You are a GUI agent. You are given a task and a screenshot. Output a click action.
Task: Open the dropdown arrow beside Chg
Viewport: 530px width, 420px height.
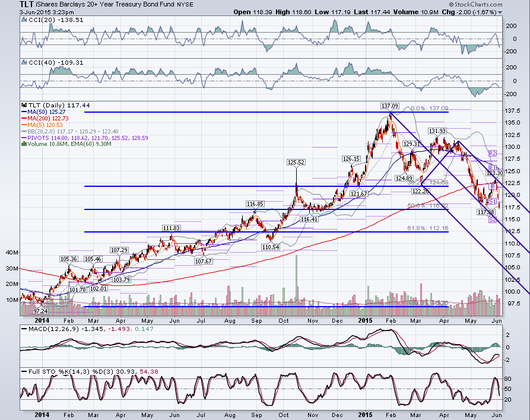coord(500,12)
